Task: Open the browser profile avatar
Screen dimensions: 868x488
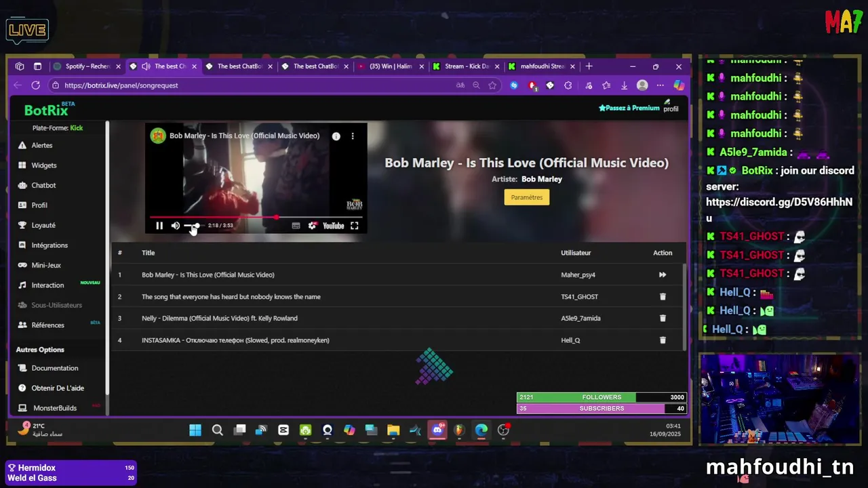Action: [x=642, y=85]
